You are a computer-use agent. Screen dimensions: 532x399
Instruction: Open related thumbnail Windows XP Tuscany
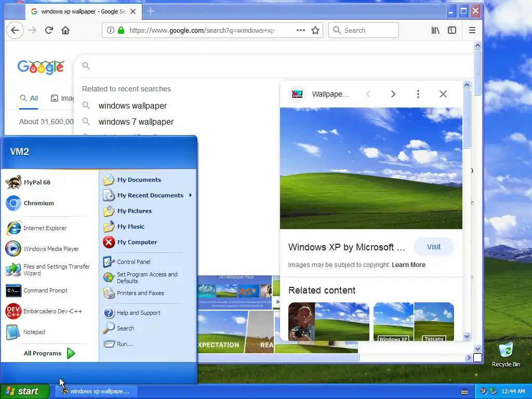[x=414, y=321]
